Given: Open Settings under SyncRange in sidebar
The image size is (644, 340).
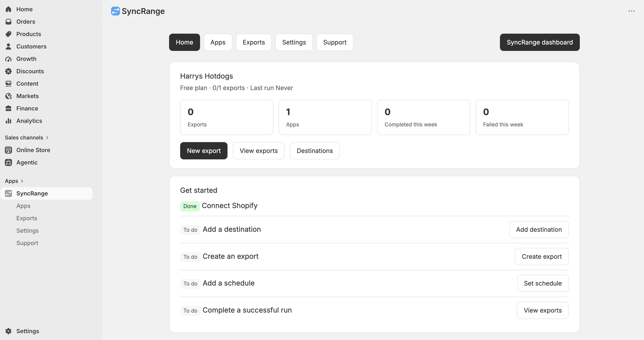Looking at the screenshot, I should 27,230.
